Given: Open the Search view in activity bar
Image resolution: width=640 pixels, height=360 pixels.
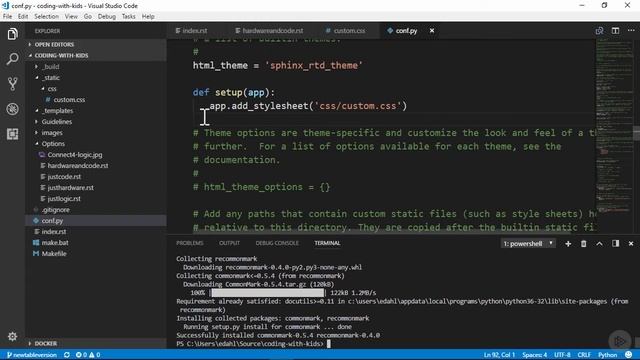Looking at the screenshot, I should [12, 59].
